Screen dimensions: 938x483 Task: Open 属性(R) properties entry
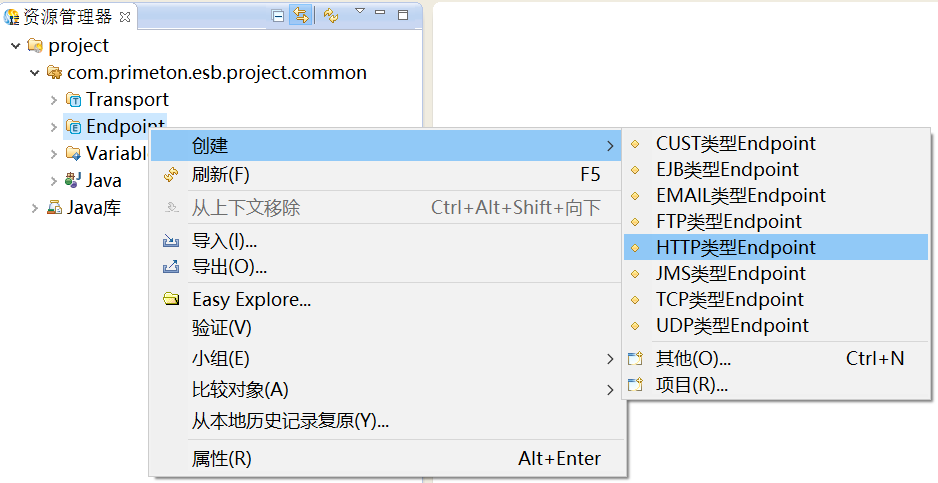pyautogui.click(x=222, y=459)
